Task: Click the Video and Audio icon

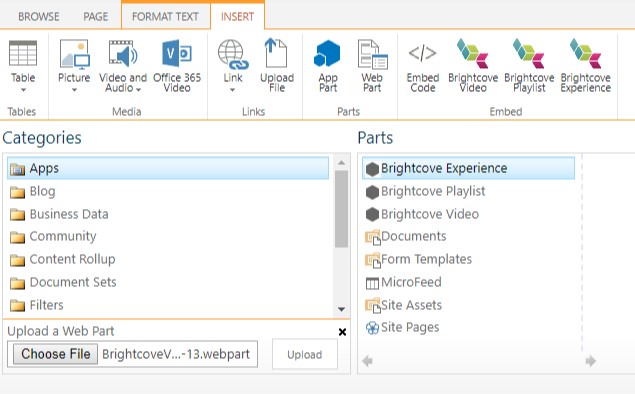Action: click(x=123, y=53)
